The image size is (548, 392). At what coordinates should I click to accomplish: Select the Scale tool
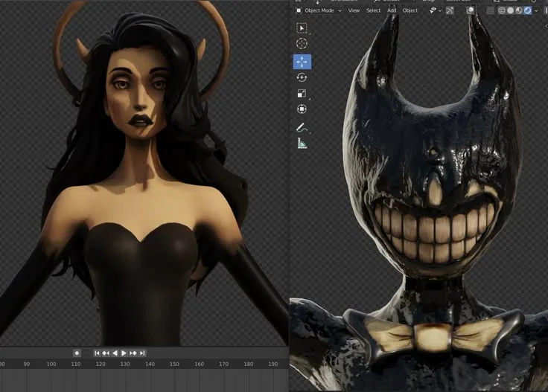point(302,93)
